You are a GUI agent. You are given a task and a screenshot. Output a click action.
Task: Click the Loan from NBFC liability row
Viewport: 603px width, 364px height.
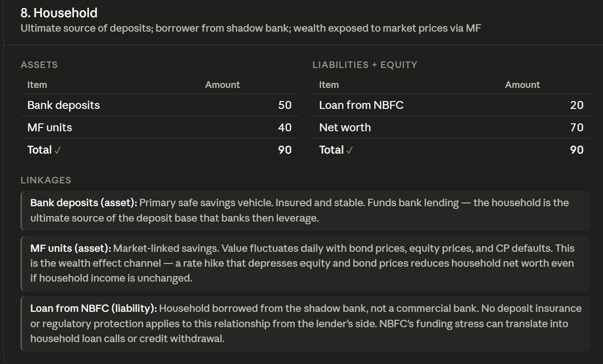pyautogui.click(x=451, y=105)
